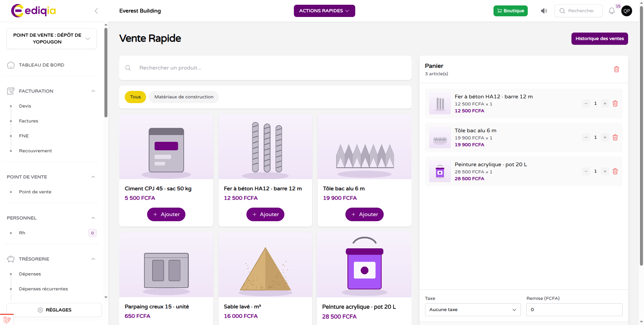This screenshot has height=325, width=644.
Task: Click the Peinture acrylique pot 20 L product image
Action: click(x=364, y=265)
